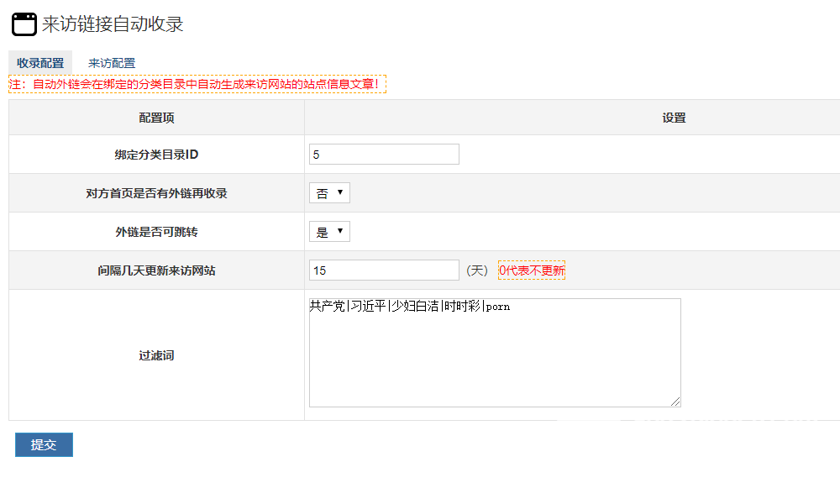Screen dimensions: 840x504
Task: Click the 来访链接自动收录 page title
Action: pos(113,24)
